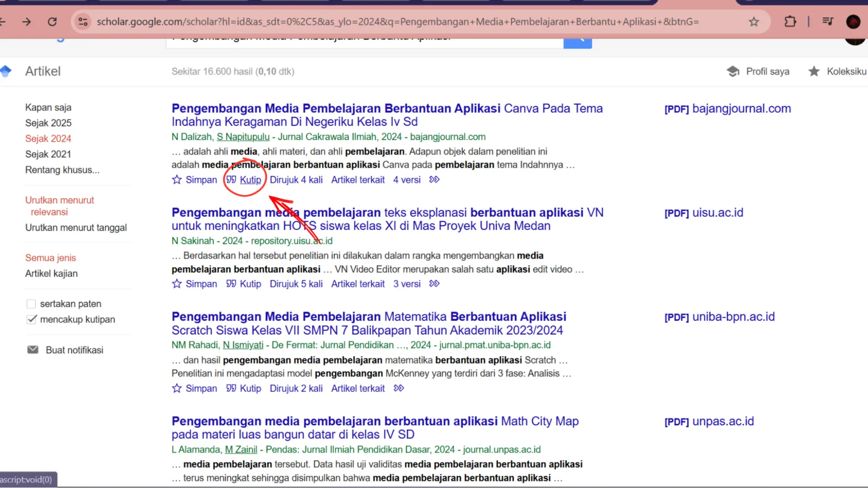Open Koleksiku via the star icon
This screenshot has width=868, height=488.
pos(813,71)
